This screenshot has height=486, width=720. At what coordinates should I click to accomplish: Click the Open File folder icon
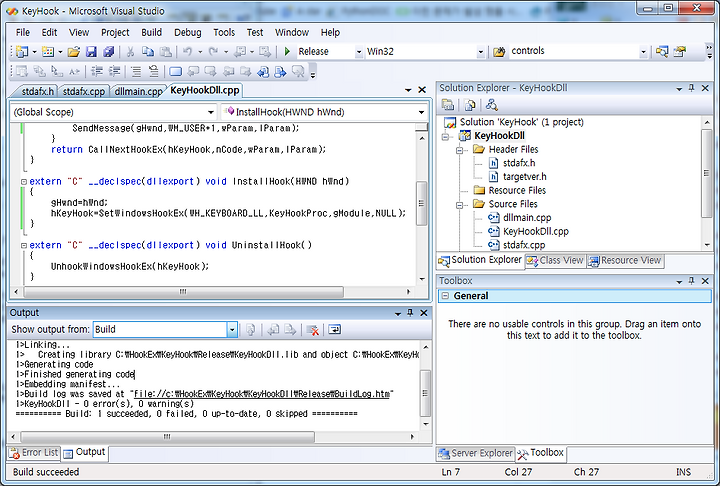[x=74, y=51]
